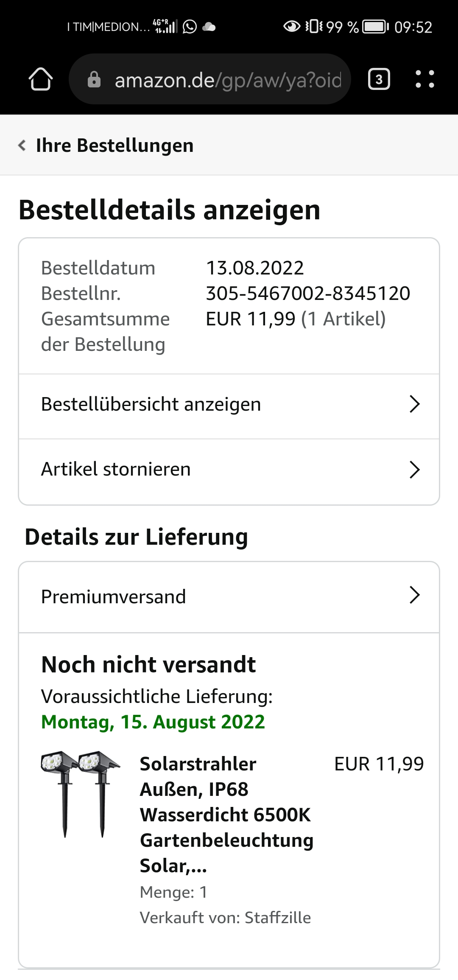
Task: Tap the browser home icon
Action: (41, 79)
